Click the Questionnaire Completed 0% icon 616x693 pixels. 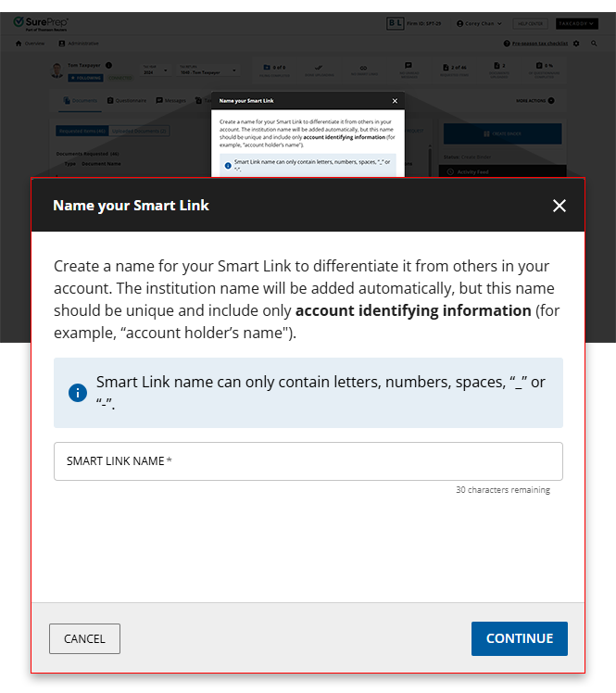[539, 66]
